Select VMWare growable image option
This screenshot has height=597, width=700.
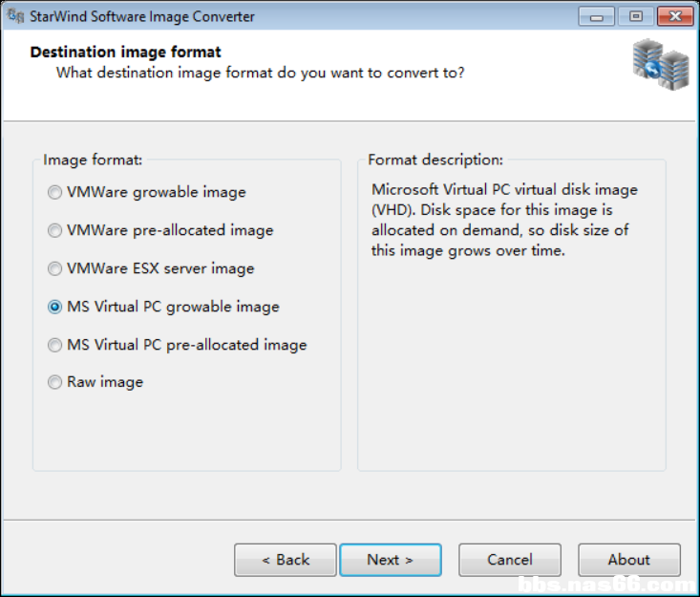click(x=55, y=192)
